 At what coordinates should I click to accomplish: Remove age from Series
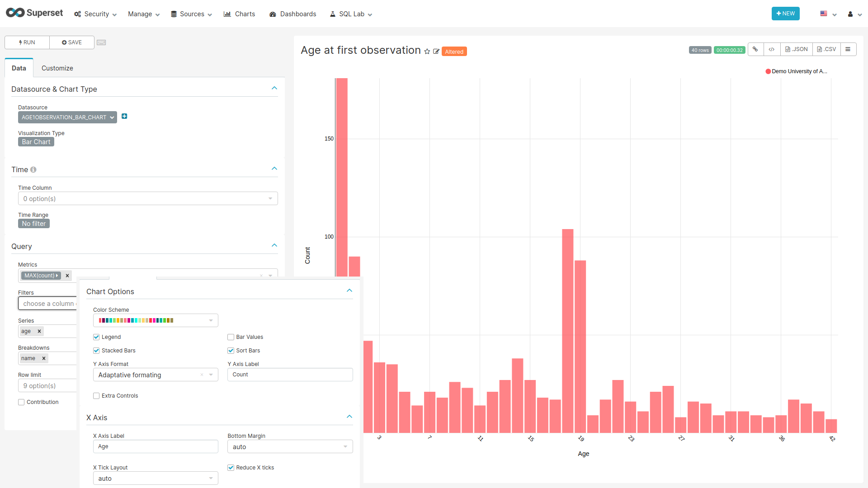pos(39,331)
